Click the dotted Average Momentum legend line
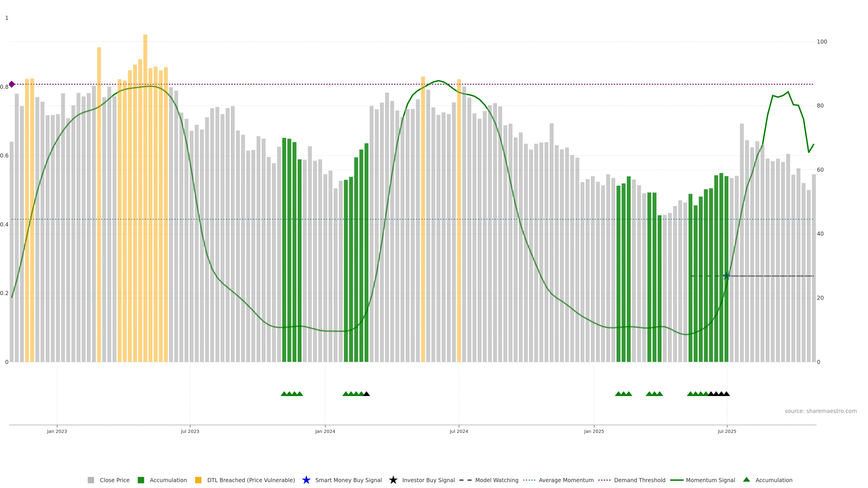 point(529,480)
